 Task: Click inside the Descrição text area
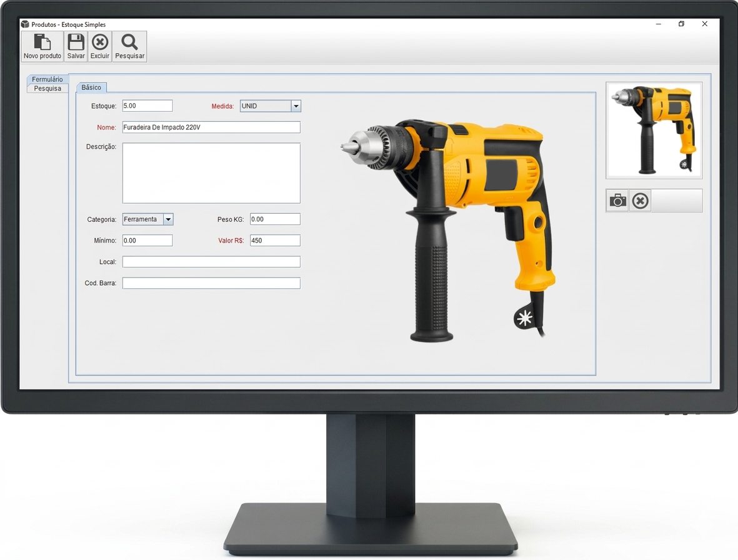point(211,173)
